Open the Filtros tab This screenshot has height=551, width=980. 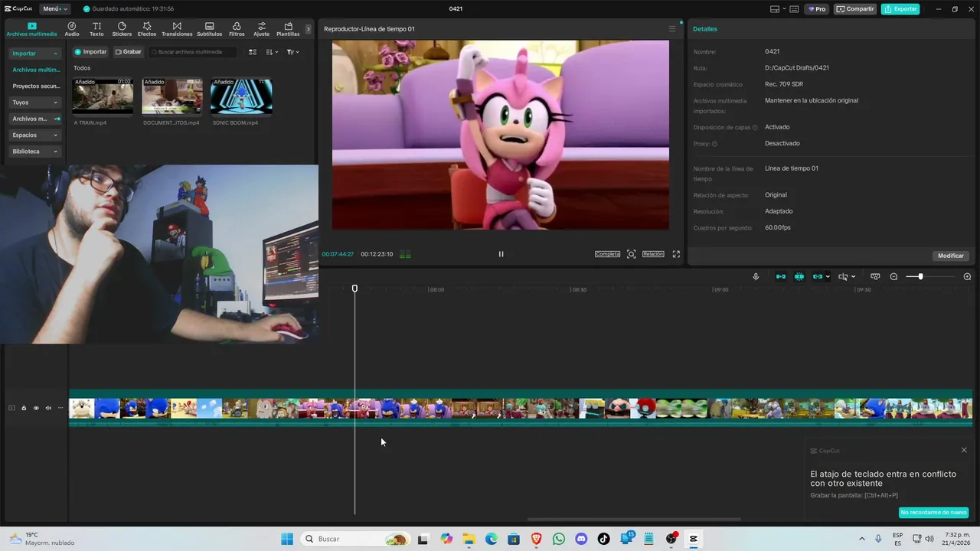[237, 29]
